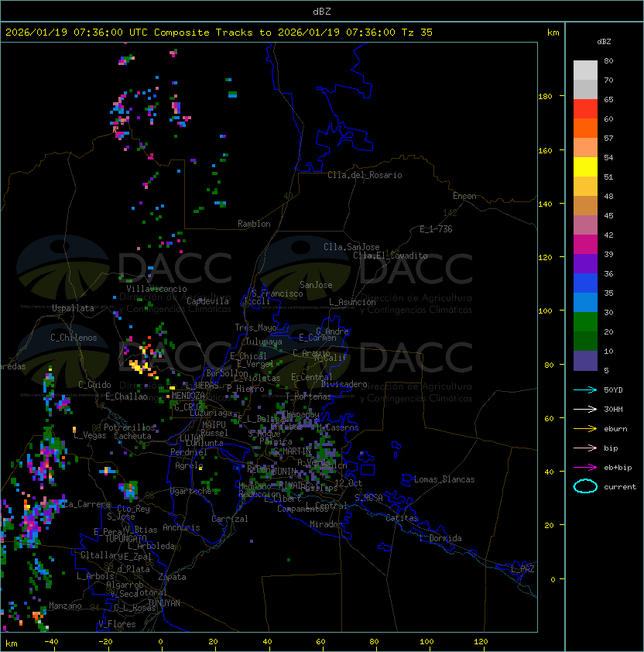Click the composite tracks timestamp header text
This screenshot has height=652, width=644.
click(x=219, y=33)
